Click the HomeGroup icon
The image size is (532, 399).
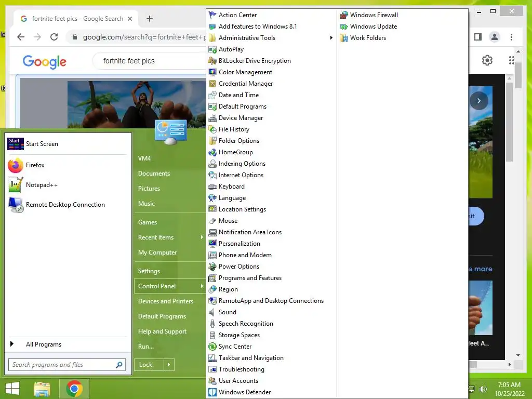click(212, 152)
